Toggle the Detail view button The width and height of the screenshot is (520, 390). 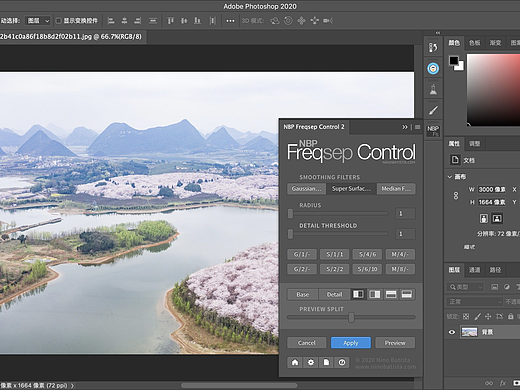pyautogui.click(x=334, y=294)
